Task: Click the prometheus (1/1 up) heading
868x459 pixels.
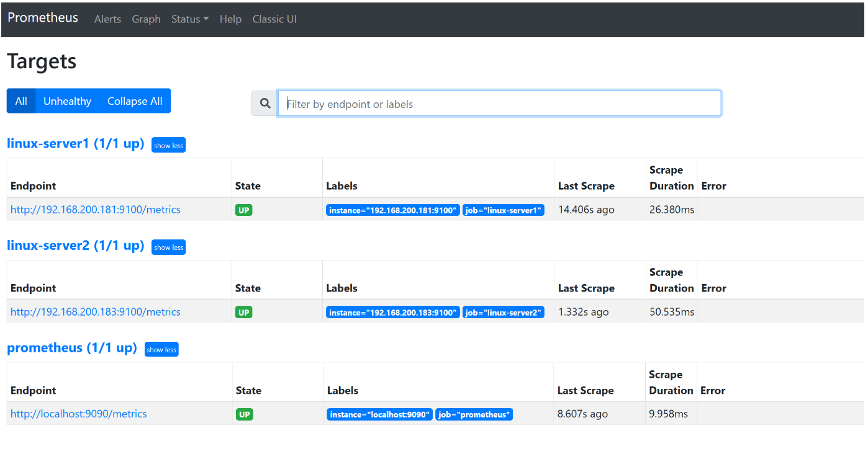Action: click(x=72, y=348)
